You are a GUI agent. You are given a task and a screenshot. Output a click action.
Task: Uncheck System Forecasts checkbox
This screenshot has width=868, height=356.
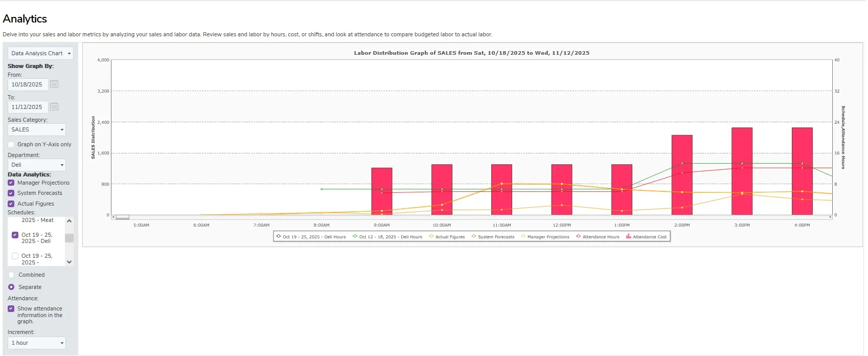click(11, 193)
